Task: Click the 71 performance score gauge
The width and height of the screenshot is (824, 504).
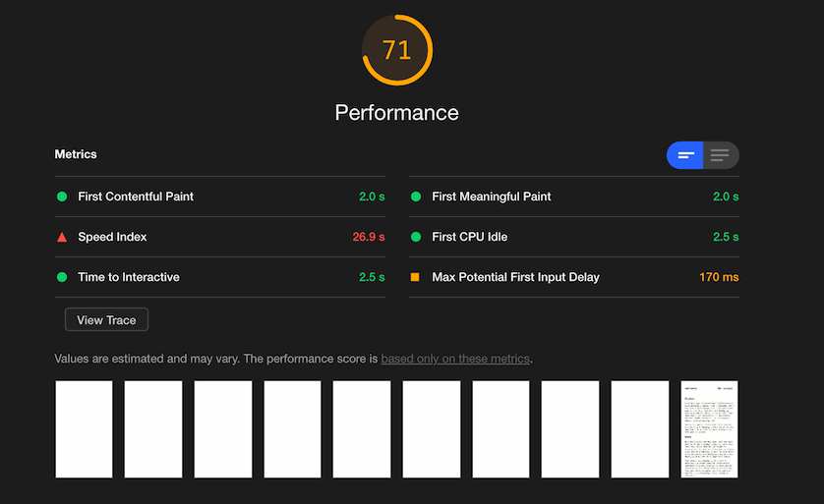Action: 397,50
